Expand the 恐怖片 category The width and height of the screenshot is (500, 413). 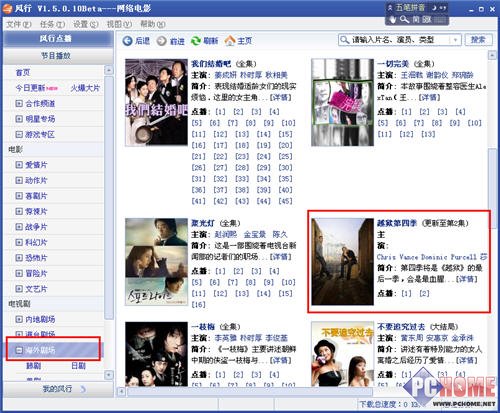pyautogui.click(x=19, y=258)
